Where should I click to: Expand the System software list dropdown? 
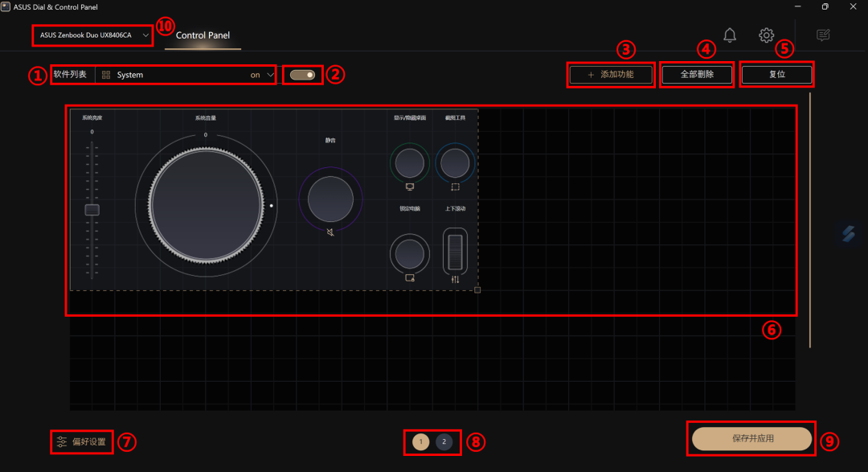pyautogui.click(x=186, y=75)
